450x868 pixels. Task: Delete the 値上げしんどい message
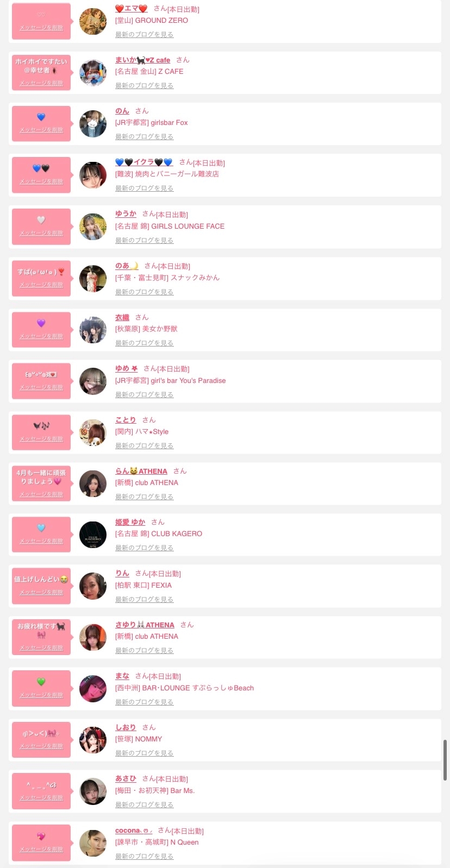[41, 593]
